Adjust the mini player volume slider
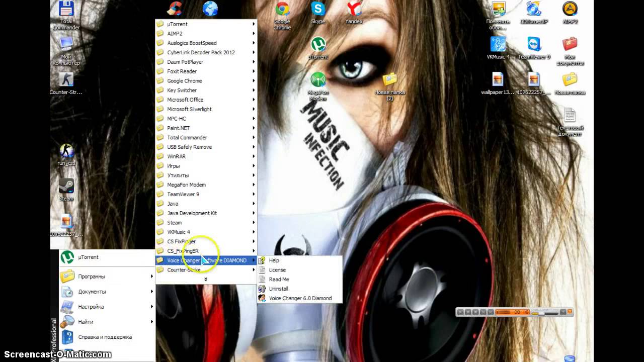Image resolution: width=644 pixels, height=362 pixels. coord(545,314)
